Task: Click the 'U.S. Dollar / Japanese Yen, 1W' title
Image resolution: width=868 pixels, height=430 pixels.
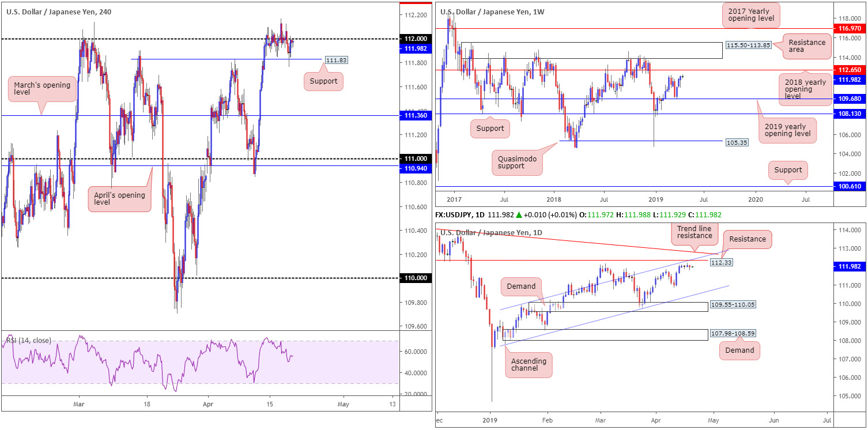Action: 492,11
